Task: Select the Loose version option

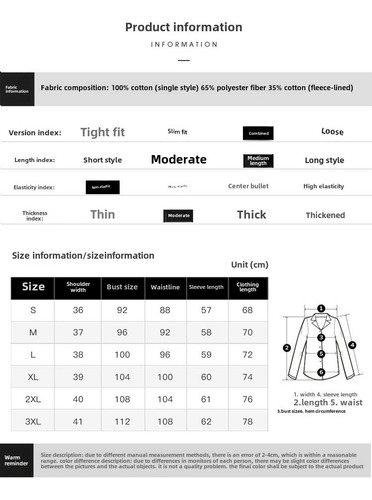Action: [332, 132]
